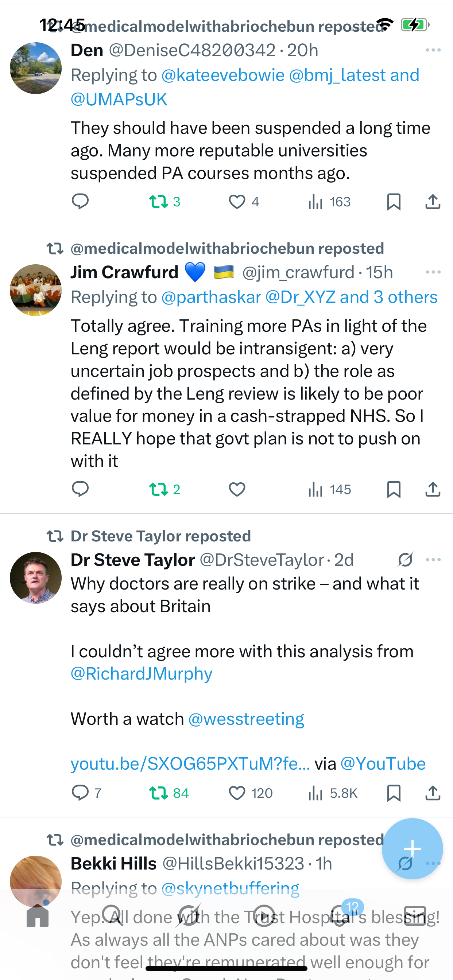
Task: Open more options for Jim Crawfurd's tweet
Action: point(433,272)
